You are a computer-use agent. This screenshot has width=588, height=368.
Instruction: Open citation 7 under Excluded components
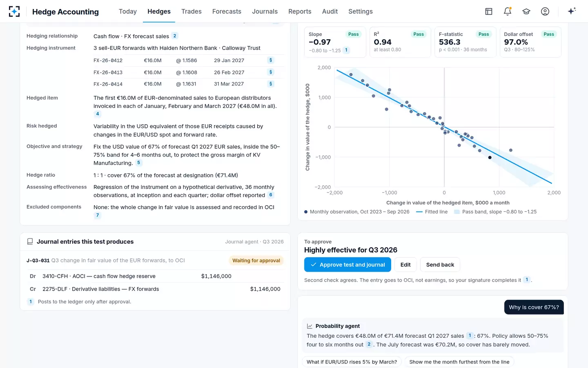click(98, 215)
